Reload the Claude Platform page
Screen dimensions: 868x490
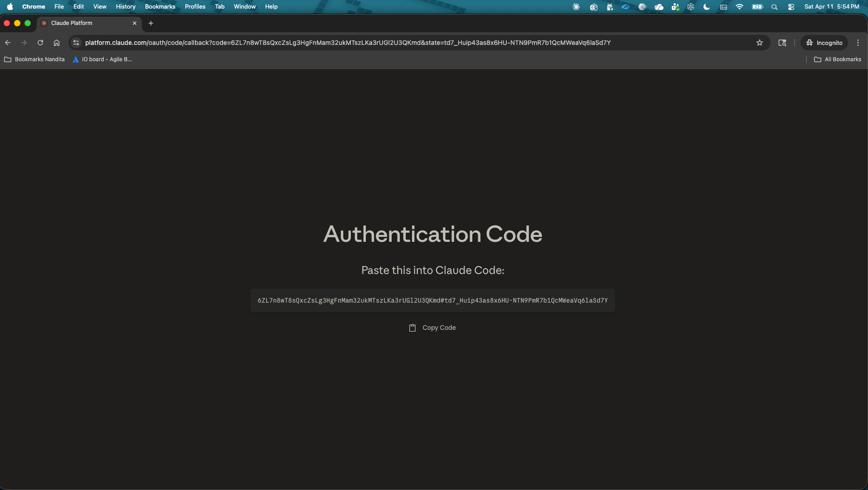[40, 43]
